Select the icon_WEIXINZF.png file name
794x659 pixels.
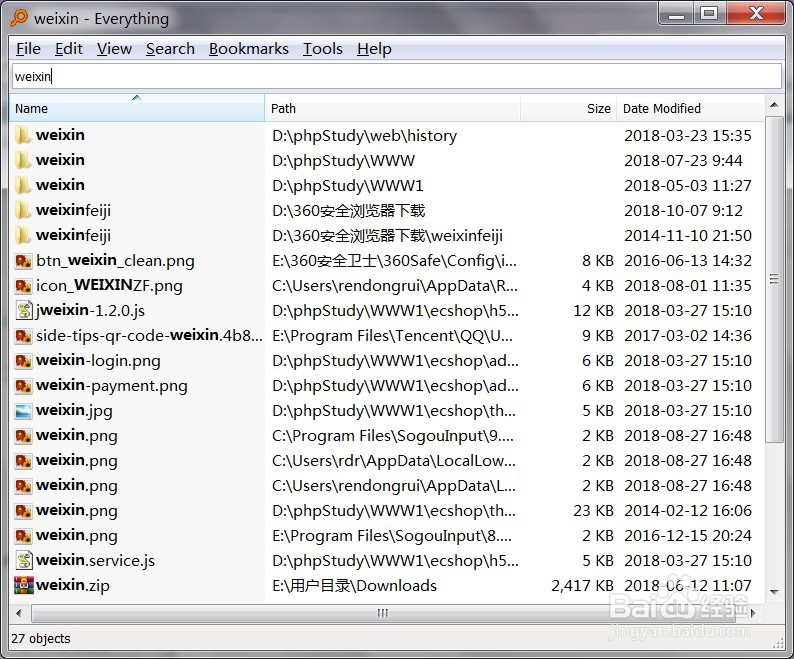pos(109,285)
